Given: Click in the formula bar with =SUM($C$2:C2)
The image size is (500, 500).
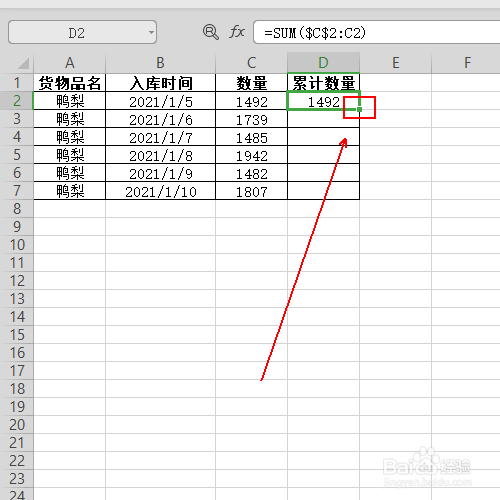Looking at the screenshot, I should click(x=377, y=32).
